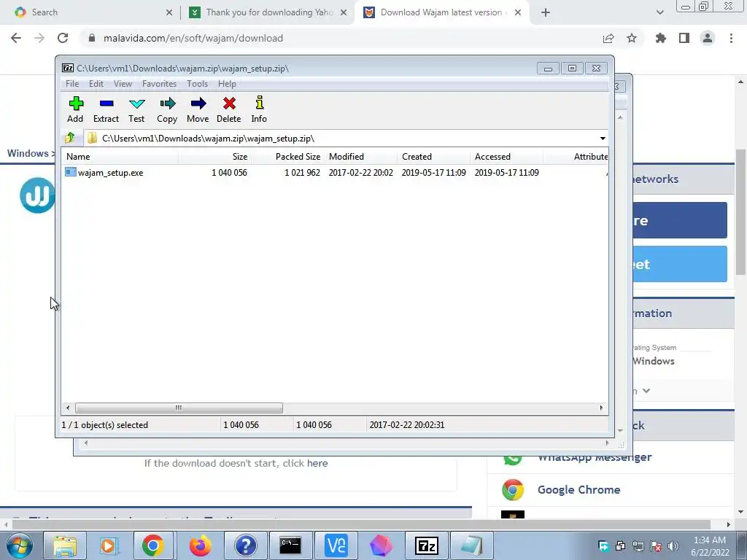Click the right arrow of 7-Zip scrollbar
Image resolution: width=747 pixels, height=560 pixels.
[601, 408]
